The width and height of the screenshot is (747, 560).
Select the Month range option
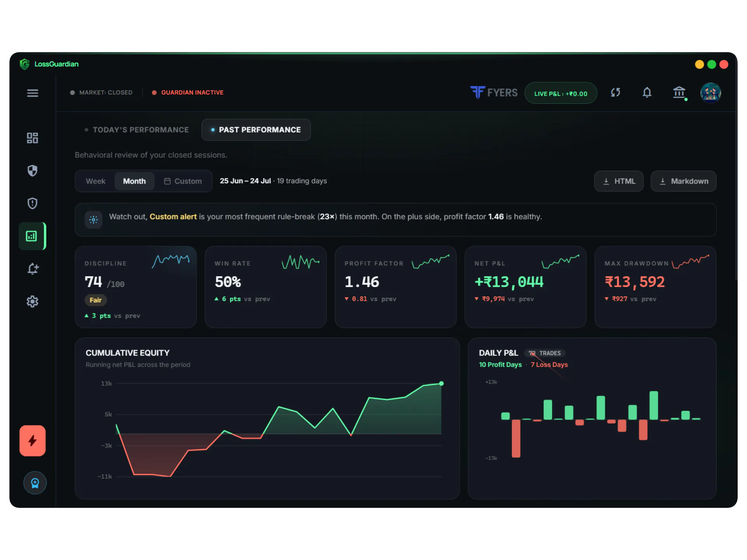(134, 181)
